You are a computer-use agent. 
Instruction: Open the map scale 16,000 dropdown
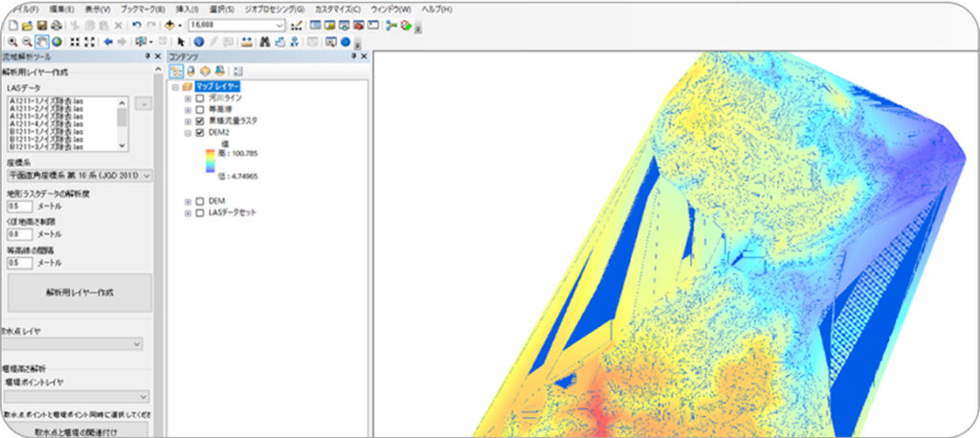[x=279, y=25]
